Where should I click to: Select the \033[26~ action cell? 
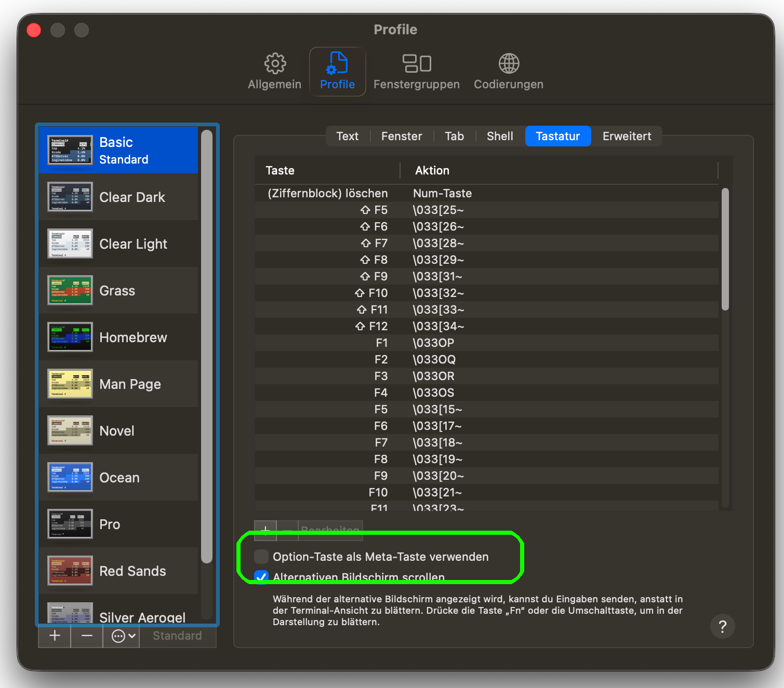point(438,226)
